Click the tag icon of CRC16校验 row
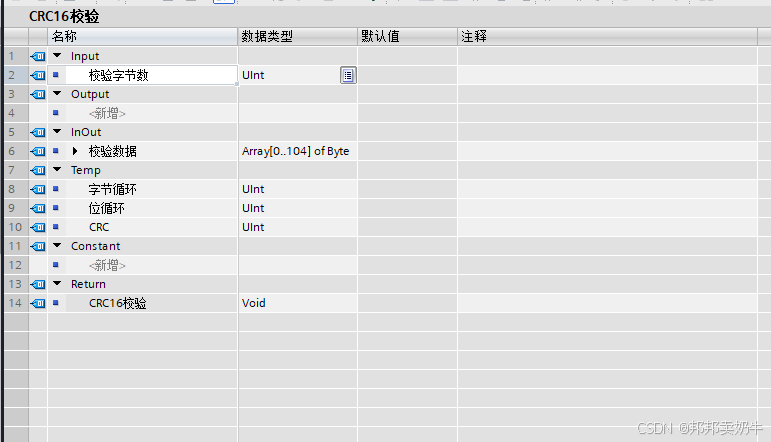This screenshot has height=442, width=771. 38,303
